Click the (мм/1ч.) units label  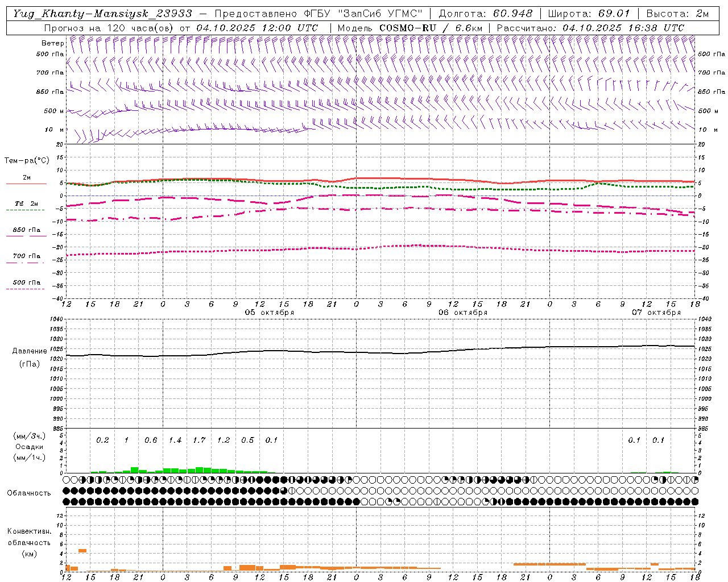click(x=30, y=458)
